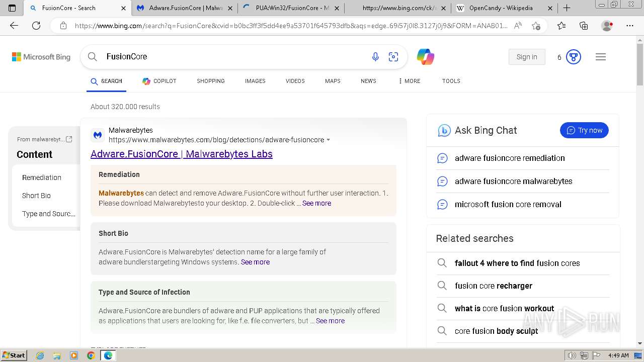Viewport: 644px width, 362px height.
Task: Click the Microsoft Bing logo
Action: pos(41,57)
